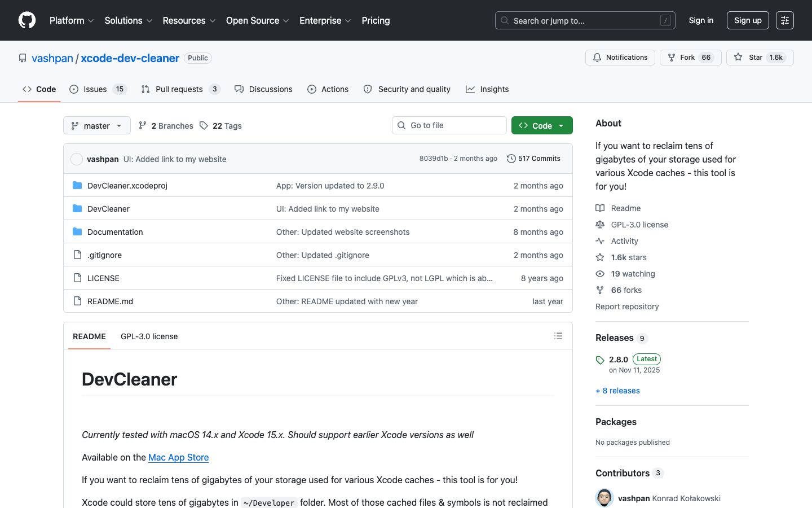This screenshot has height=508, width=812.
Task: Open the vashpan owner link
Action: pyautogui.click(x=52, y=58)
